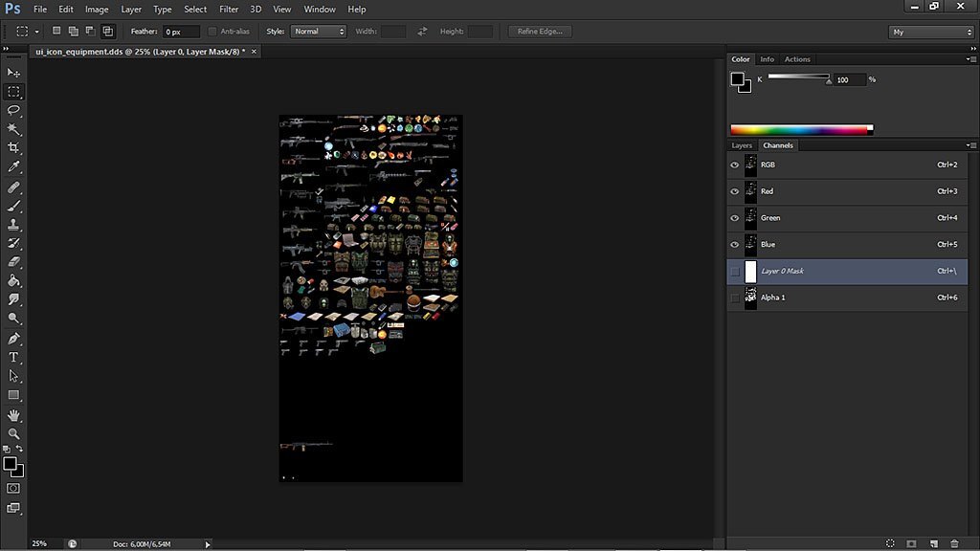Open the Filter menu

pos(228,9)
